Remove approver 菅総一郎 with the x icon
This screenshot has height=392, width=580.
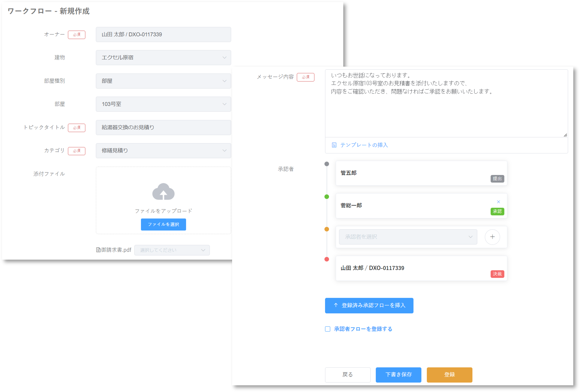coord(498,202)
